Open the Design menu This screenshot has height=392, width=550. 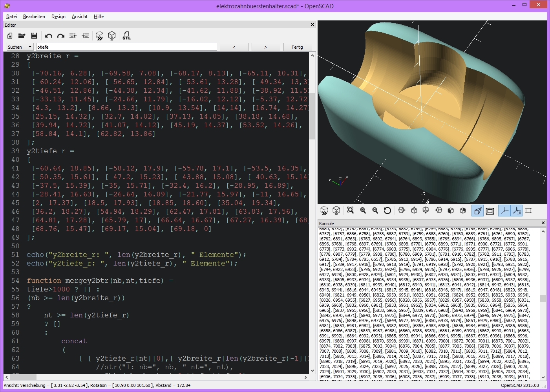coord(58,16)
